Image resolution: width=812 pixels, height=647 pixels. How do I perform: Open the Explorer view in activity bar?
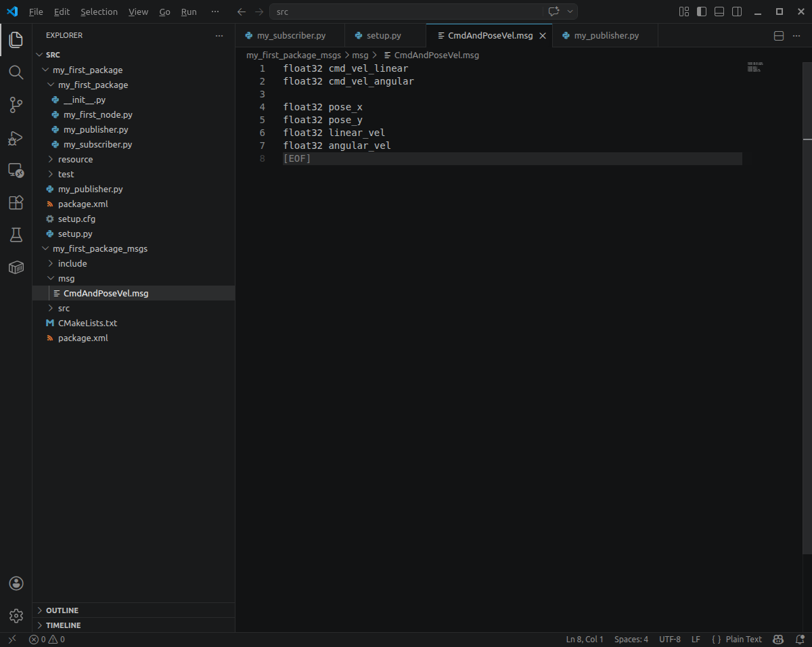[x=16, y=39]
